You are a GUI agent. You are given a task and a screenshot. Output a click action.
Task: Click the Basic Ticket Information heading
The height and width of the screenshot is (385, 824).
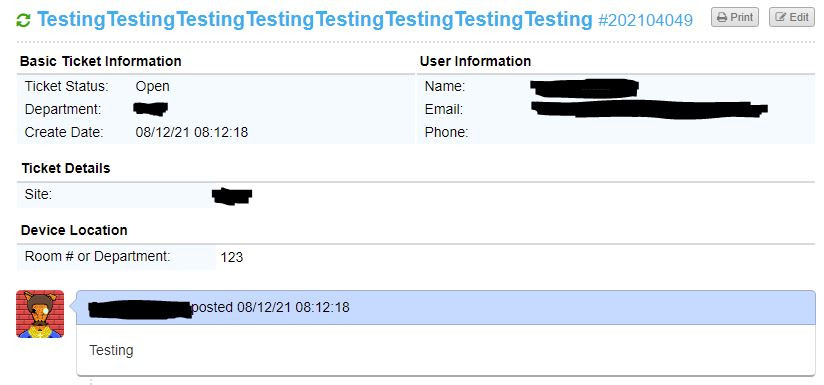pyautogui.click(x=100, y=61)
